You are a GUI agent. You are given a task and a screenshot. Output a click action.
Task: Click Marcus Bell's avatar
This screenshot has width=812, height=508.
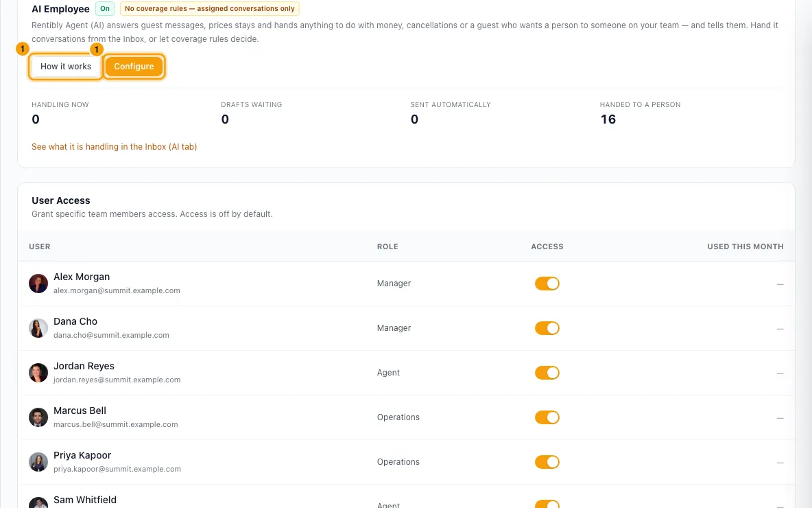tap(38, 417)
